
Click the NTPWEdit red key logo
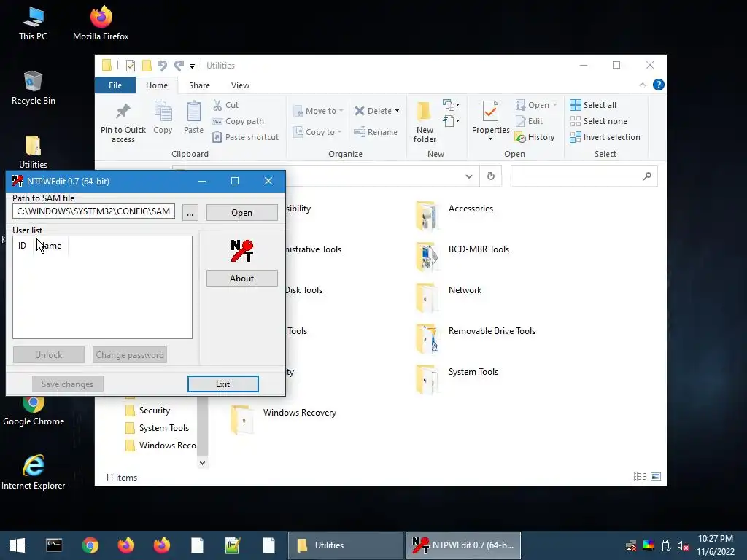pyautogui.click(x=242, y=251)
